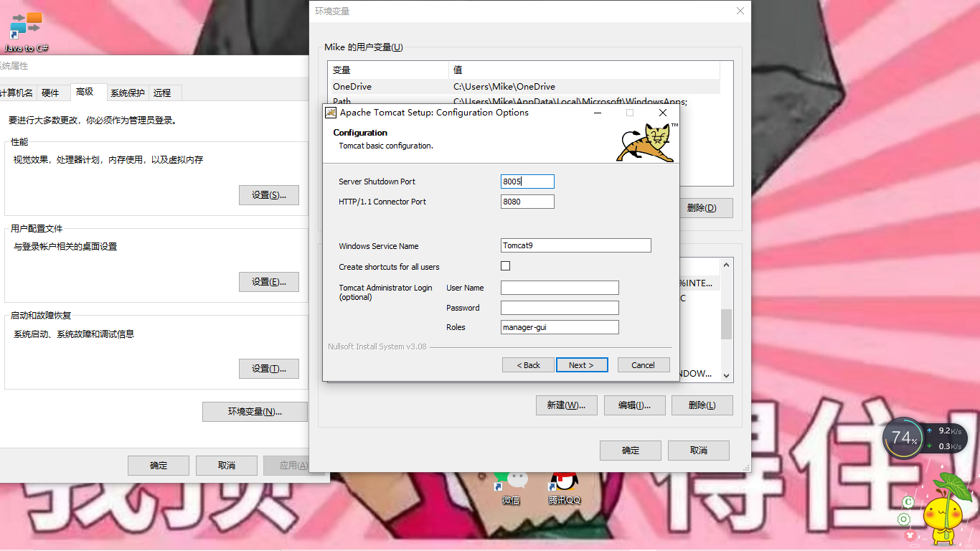Select the Path user variable row
The width and height of the screenshot is (980, 551).
(x=524, y=101)
